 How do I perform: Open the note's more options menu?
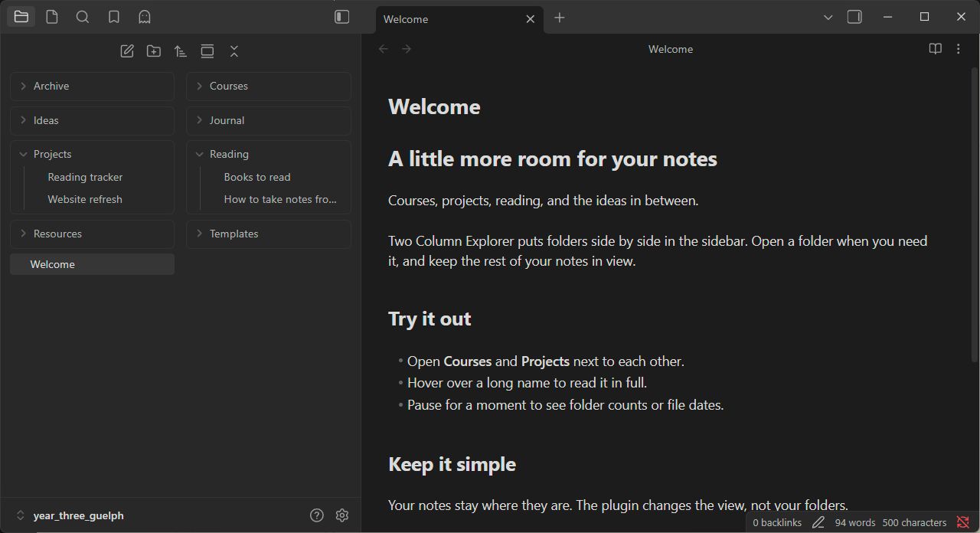958,49
